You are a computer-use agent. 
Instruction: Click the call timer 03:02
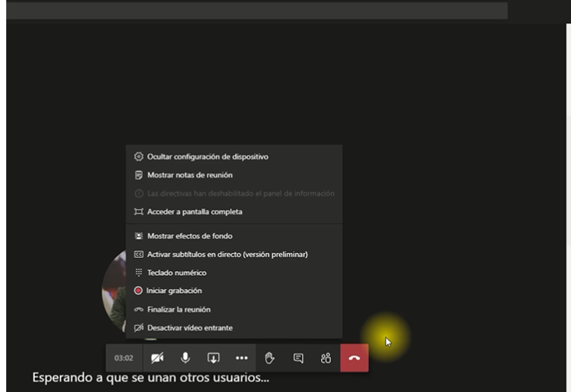pos(124,358)
